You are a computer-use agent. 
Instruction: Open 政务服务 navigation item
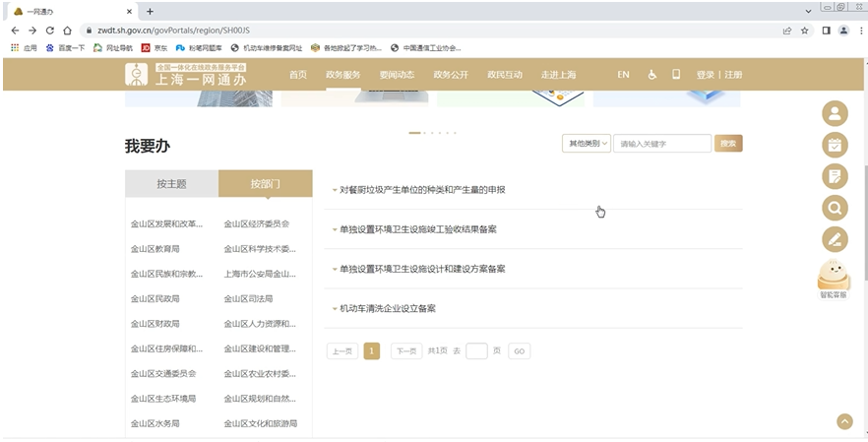(x=343, y=74)
